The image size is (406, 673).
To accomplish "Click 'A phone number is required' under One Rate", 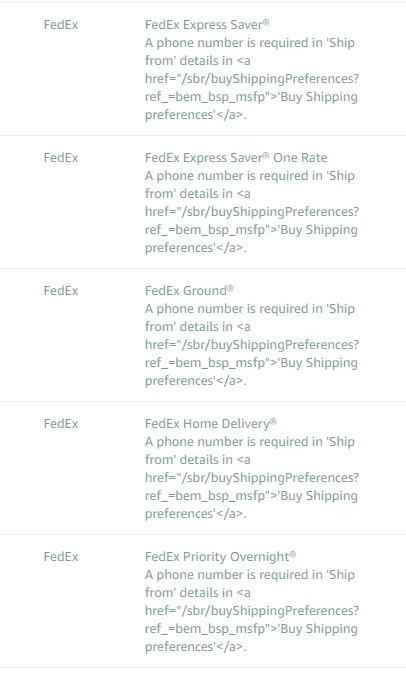I will pos(223,176).
